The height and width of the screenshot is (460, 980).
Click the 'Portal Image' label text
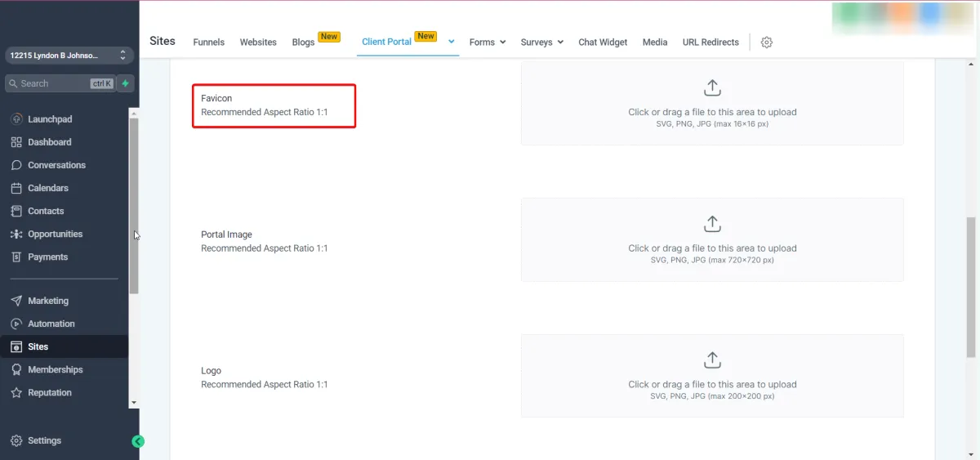click(226, 234)
